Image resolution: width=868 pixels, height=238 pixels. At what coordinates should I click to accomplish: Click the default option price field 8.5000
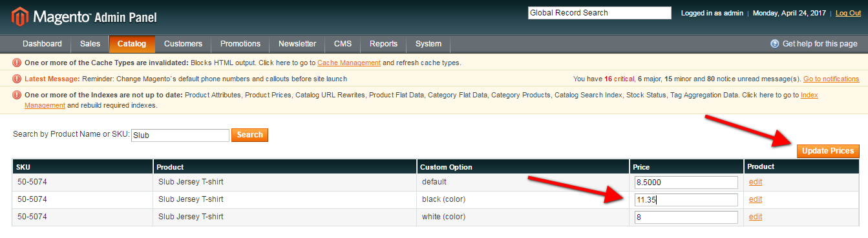[x=686, y=183]
